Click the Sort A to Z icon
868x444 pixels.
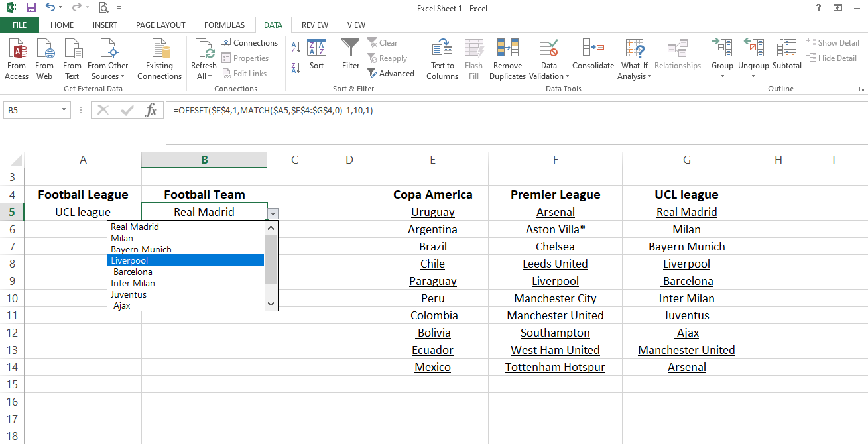296,48
